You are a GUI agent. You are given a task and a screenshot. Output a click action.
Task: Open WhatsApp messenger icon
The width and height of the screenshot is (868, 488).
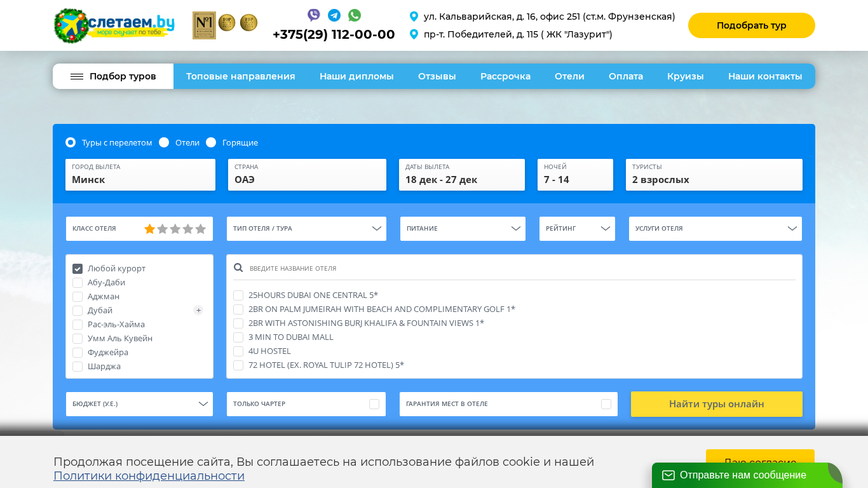[x=355, y=15]
